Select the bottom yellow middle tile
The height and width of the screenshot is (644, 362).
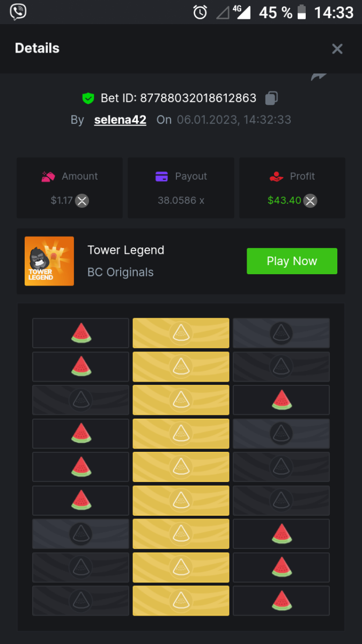pos(181,601)
